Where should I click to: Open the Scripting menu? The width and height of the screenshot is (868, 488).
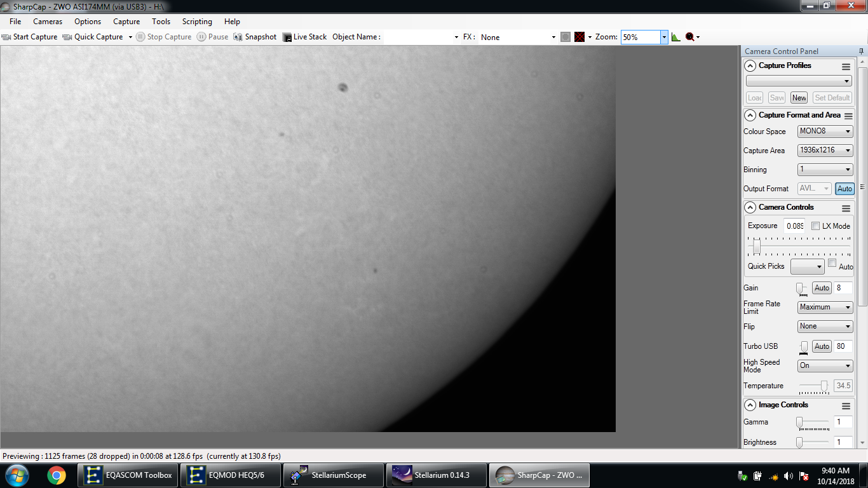[197, 22]
